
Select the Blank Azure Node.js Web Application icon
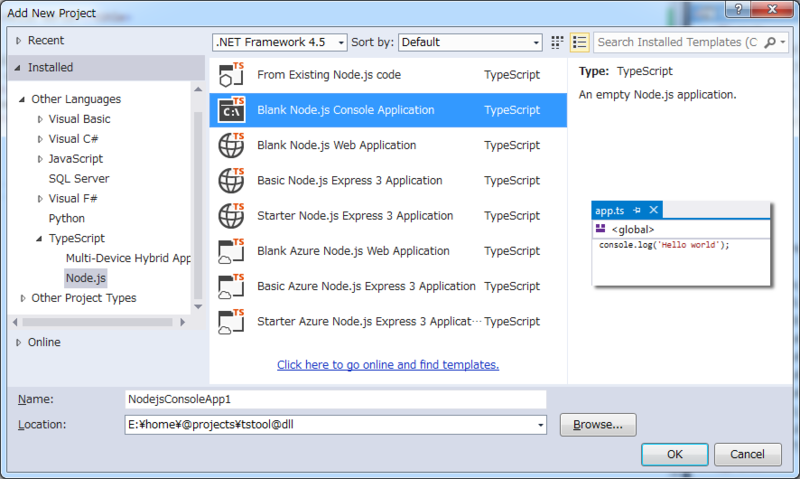coord(231,251)
